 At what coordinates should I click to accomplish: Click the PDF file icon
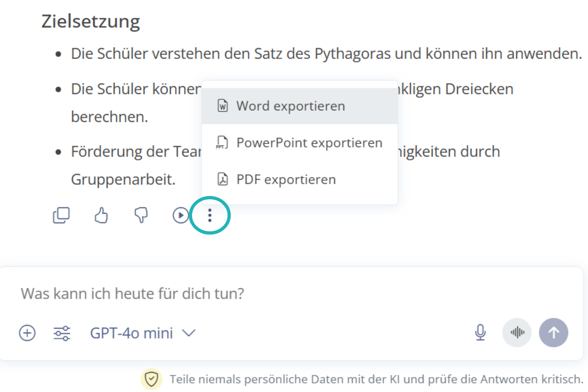point(223,179)
